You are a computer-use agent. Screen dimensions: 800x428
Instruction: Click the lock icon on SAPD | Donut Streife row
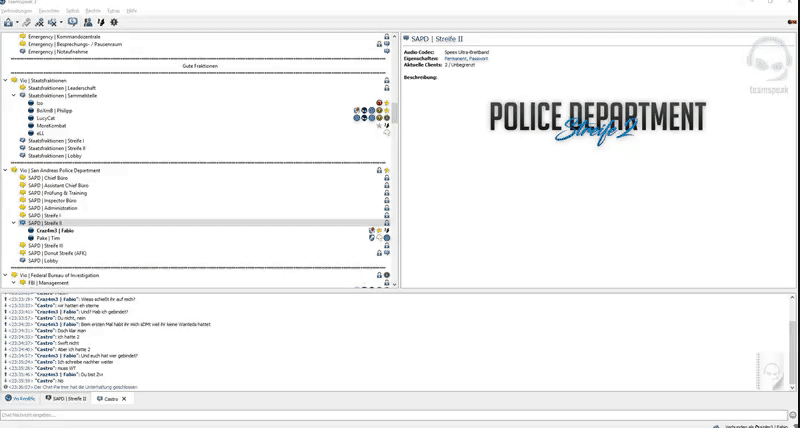(x=379, y=253)
